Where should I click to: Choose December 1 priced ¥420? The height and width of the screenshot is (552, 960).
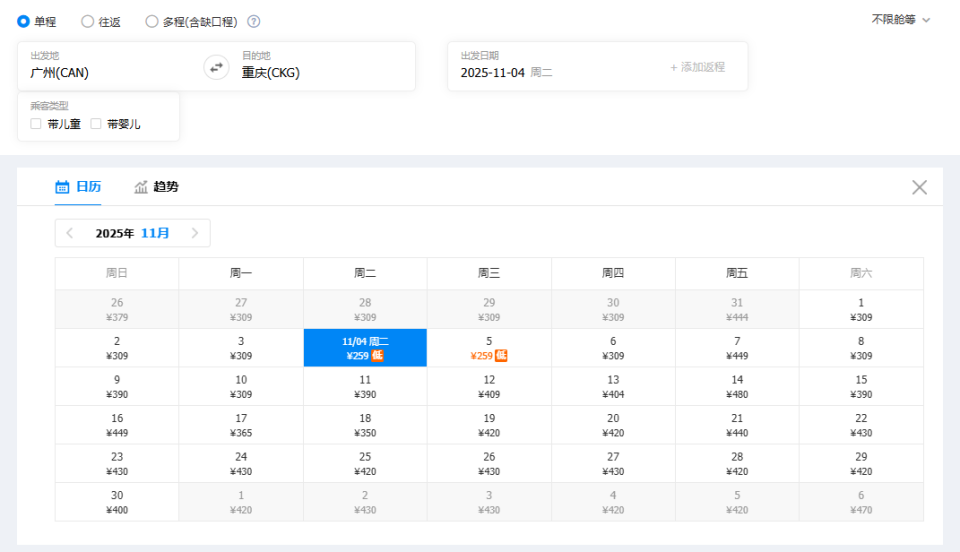pyautogui.click(x=241, y=502)
